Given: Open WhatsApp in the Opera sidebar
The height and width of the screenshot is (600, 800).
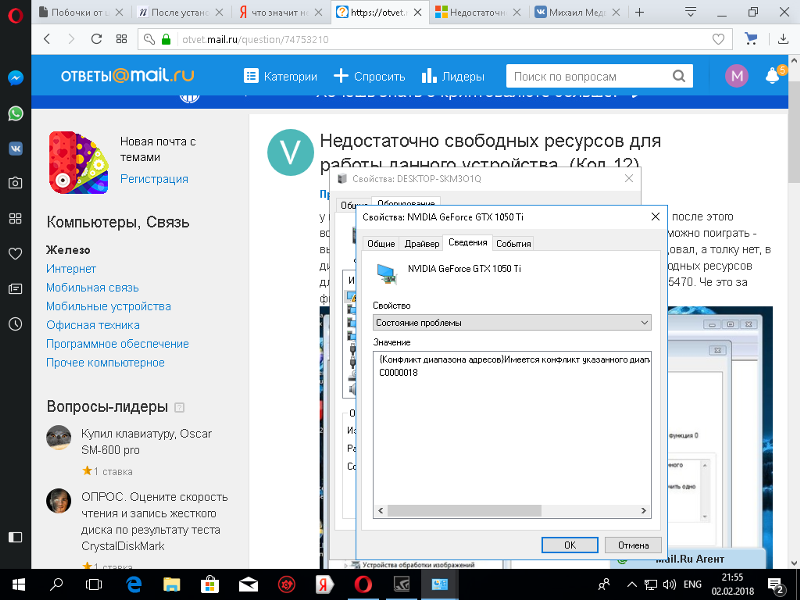Looking at the screenshot, I should (15, 113).
